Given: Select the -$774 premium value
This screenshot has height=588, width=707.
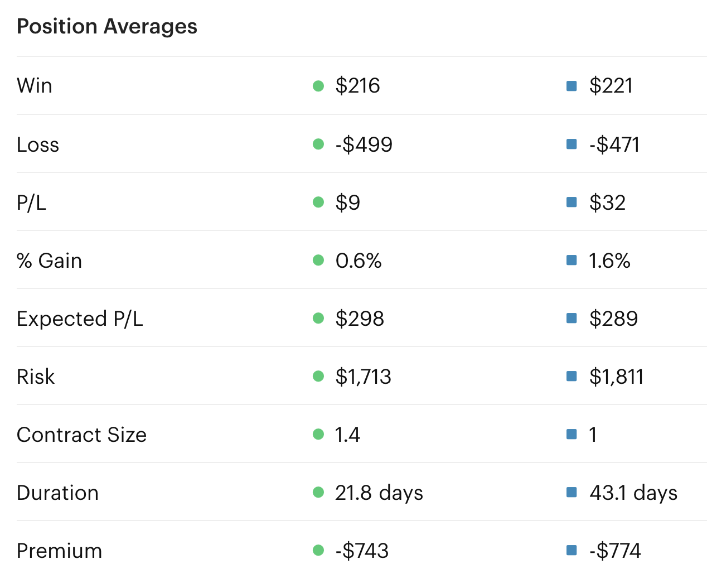Looking at the screenshot, I should [615, 551].
